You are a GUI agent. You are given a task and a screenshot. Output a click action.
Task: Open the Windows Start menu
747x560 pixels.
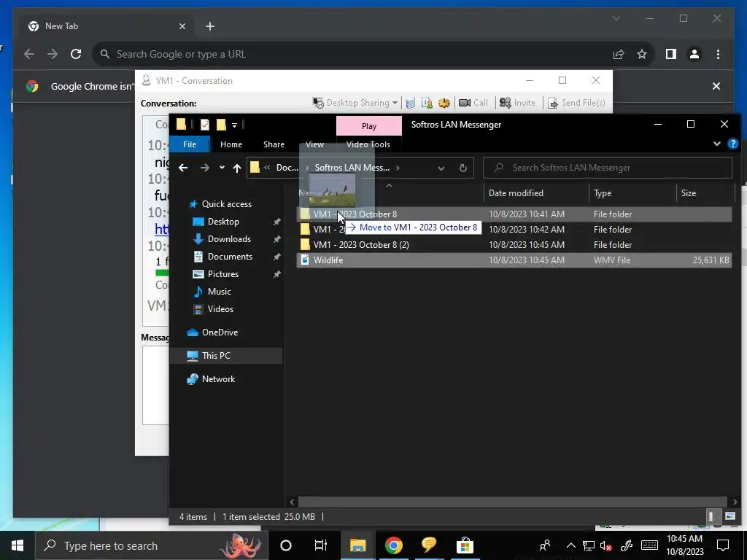click(18, 545)
